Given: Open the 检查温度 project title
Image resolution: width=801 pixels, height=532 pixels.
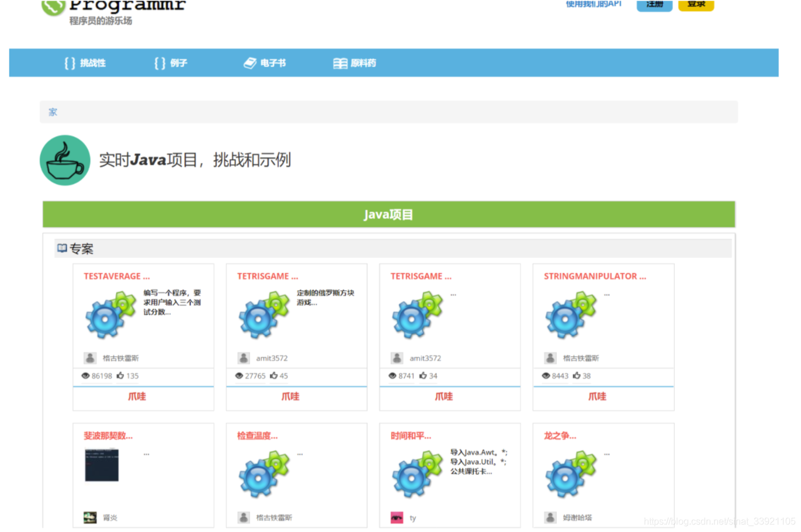Looking at the screenshot, I should click(257, 436).
